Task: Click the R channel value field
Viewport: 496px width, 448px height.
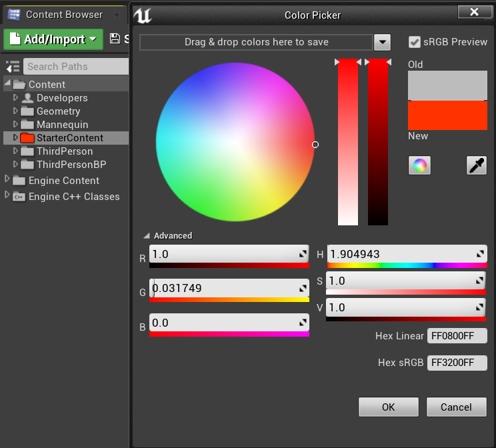Action: tap(229, 254)
